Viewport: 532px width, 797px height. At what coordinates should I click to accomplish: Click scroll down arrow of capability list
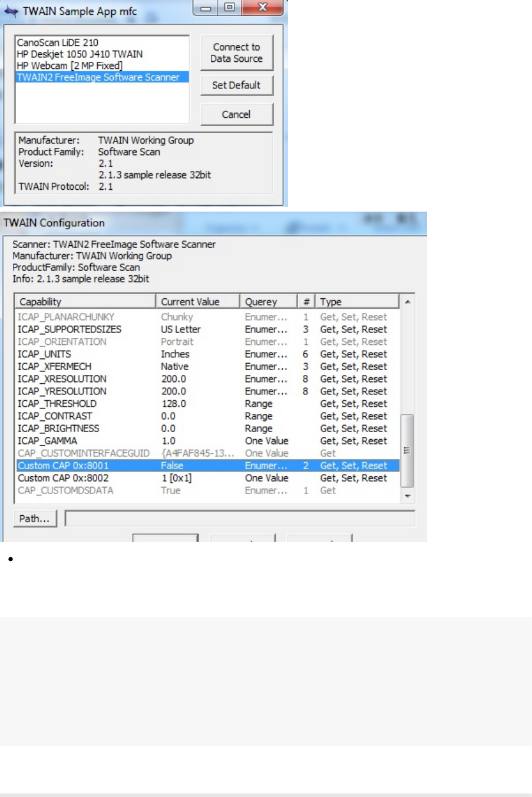point(407,496)
